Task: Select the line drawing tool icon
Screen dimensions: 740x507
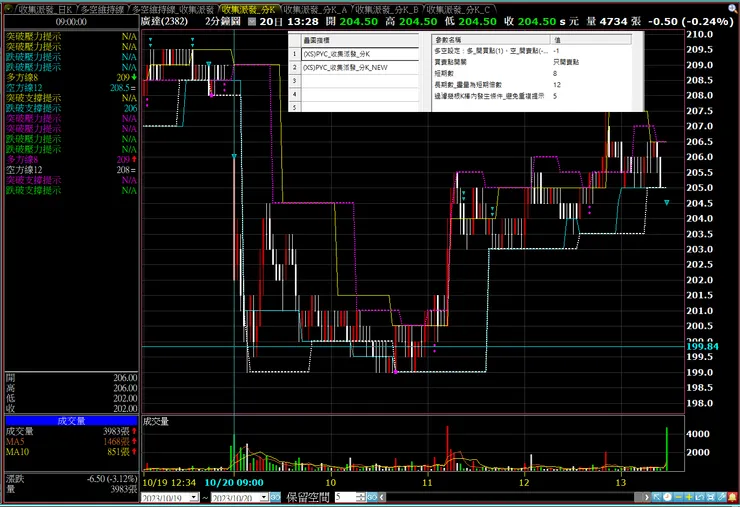Action: [x=722, y=497]
